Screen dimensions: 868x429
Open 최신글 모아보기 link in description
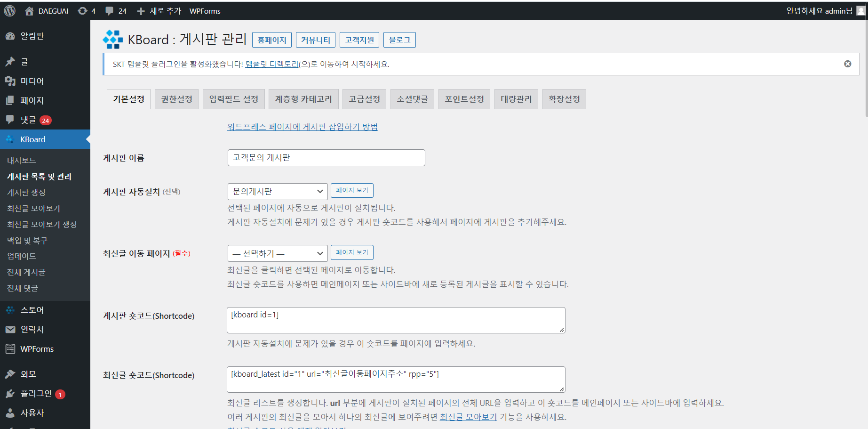[x=468, y=417]
